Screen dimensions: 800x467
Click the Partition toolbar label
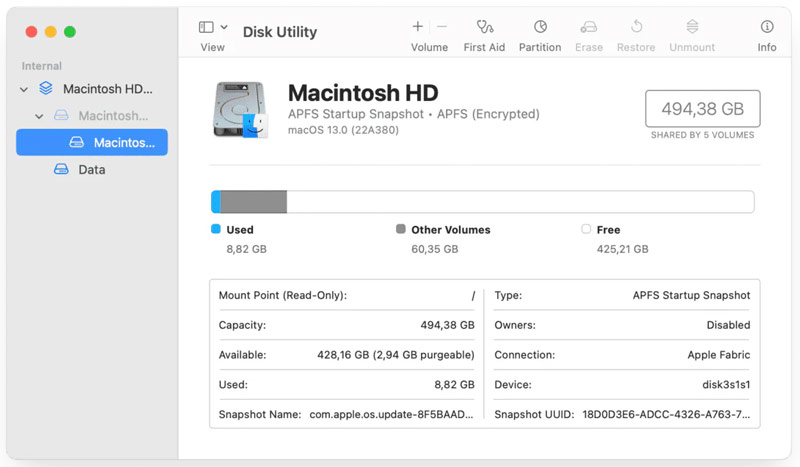(x=540, y=47)
